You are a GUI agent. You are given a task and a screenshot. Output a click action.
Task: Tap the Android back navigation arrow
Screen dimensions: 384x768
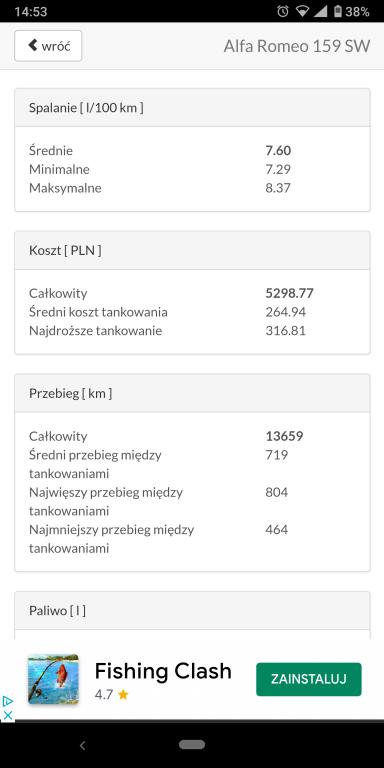point(82,745)
